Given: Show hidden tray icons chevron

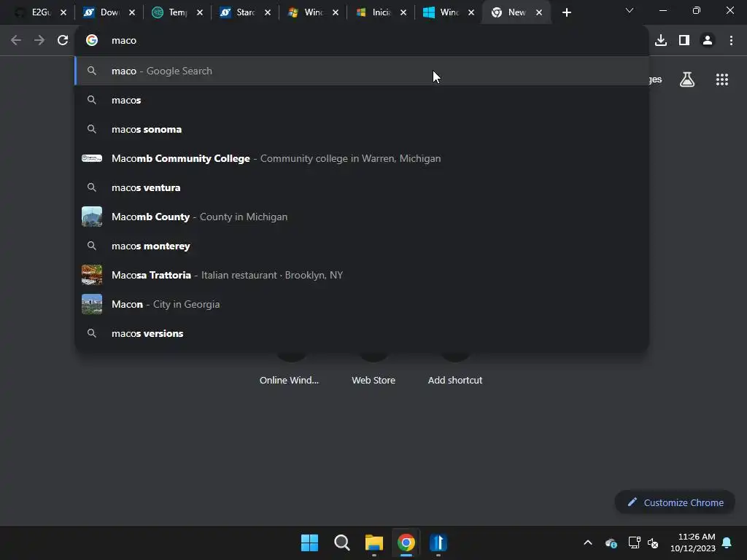Looking at the screenshot, I should [588, 542].
